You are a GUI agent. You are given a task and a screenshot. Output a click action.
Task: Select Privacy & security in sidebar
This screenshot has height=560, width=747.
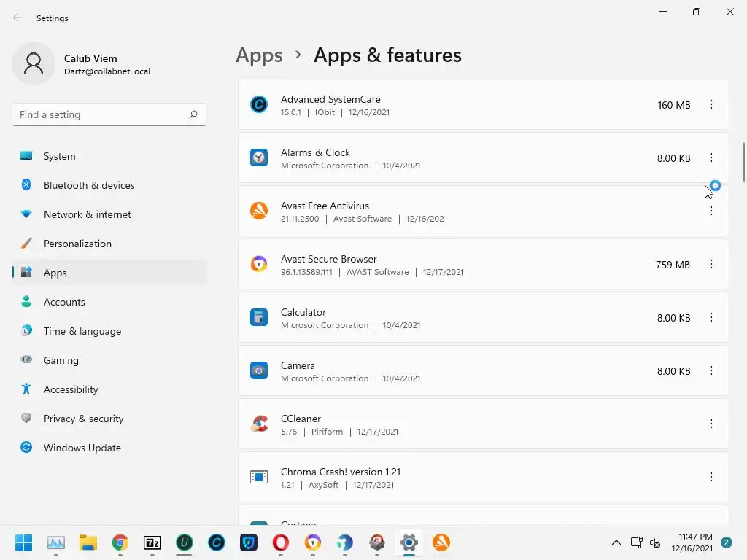coord(83,419)
